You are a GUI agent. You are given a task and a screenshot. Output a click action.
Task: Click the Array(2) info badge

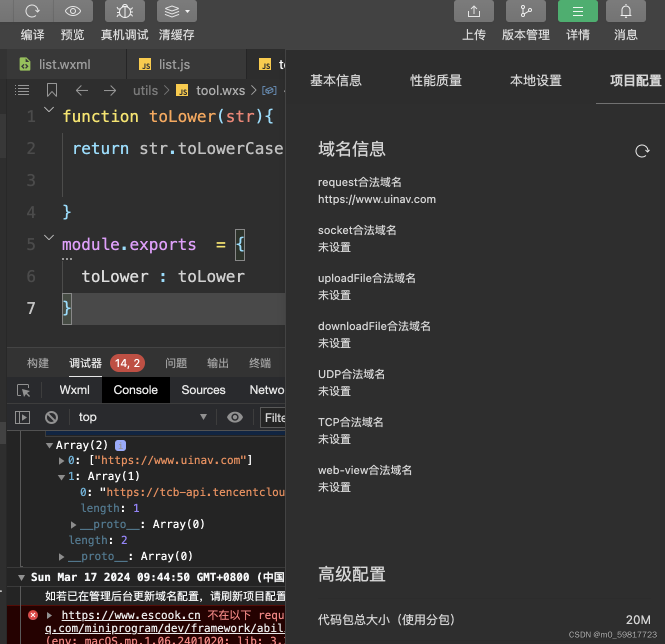(120, 445)
